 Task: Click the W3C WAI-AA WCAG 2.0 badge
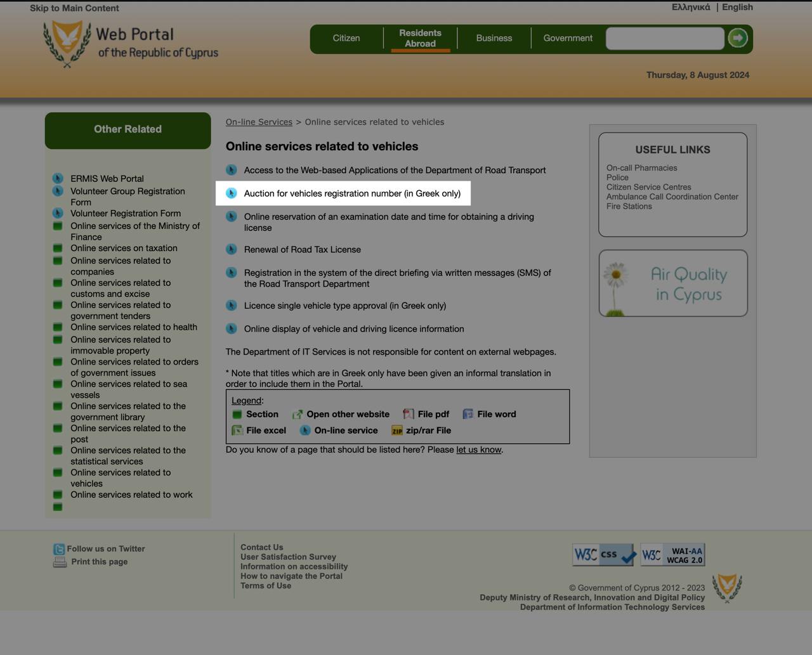click(672, 555)
